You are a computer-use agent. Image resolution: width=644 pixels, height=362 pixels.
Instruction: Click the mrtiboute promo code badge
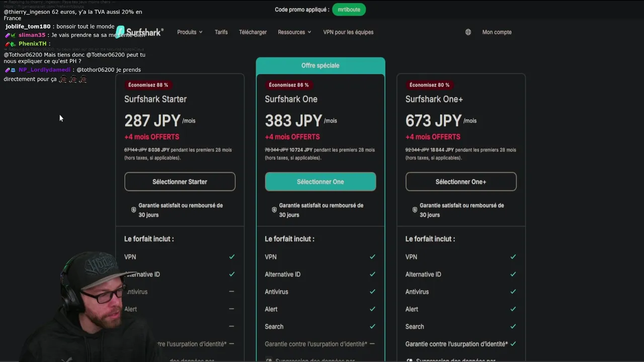tap(349, 10)
